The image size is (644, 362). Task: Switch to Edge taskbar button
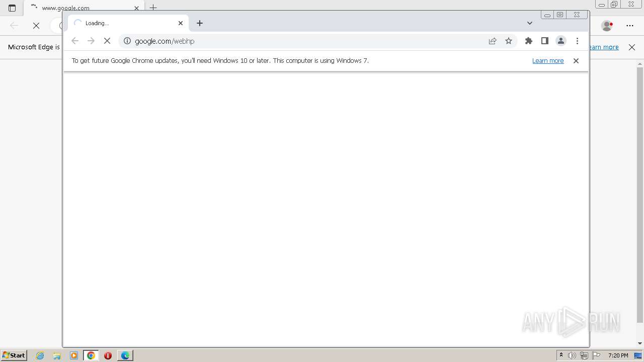coord(125,355)
